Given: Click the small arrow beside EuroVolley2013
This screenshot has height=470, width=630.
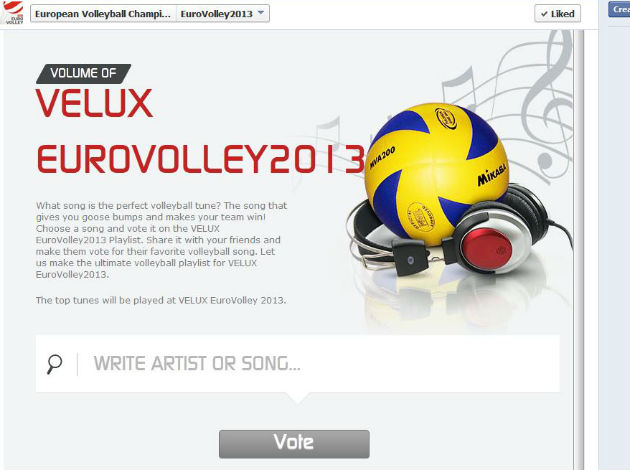Looking at the screenshot, I should (x=261, y=12).
